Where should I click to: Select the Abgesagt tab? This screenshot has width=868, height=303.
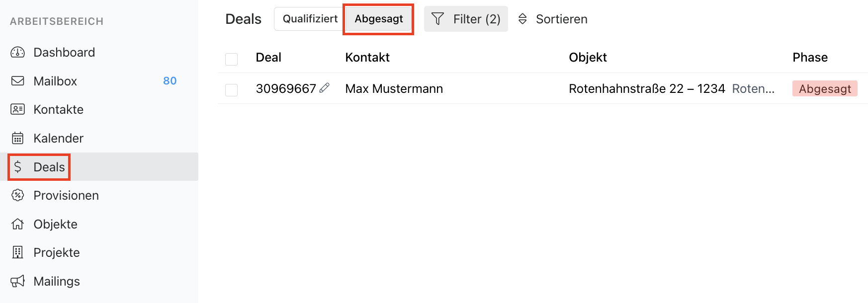[x=378, y=19]
